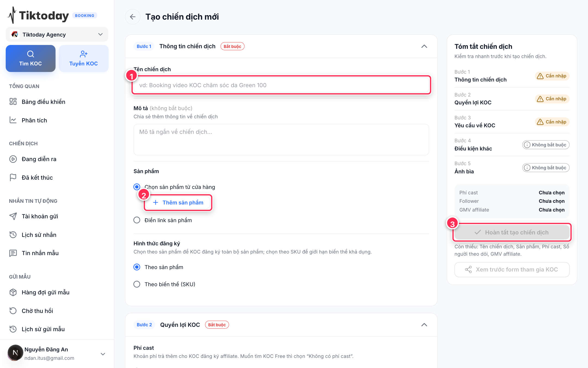This screenshot has height=368, width=588.
Task: Choose Theo biến thể (SKU) radio button
Action: click(137, 284)
